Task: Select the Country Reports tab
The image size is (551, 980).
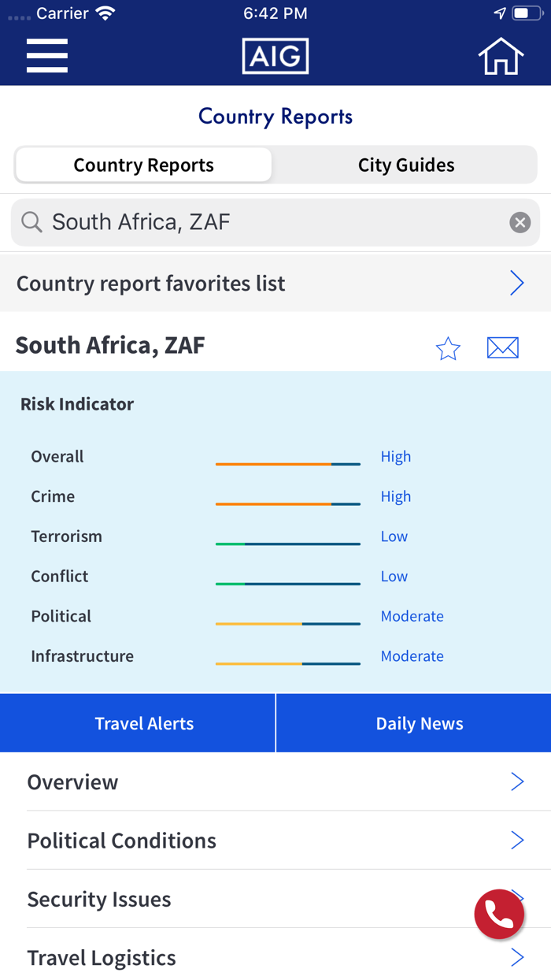Action: pyautogui.click(x=142, y=165)
